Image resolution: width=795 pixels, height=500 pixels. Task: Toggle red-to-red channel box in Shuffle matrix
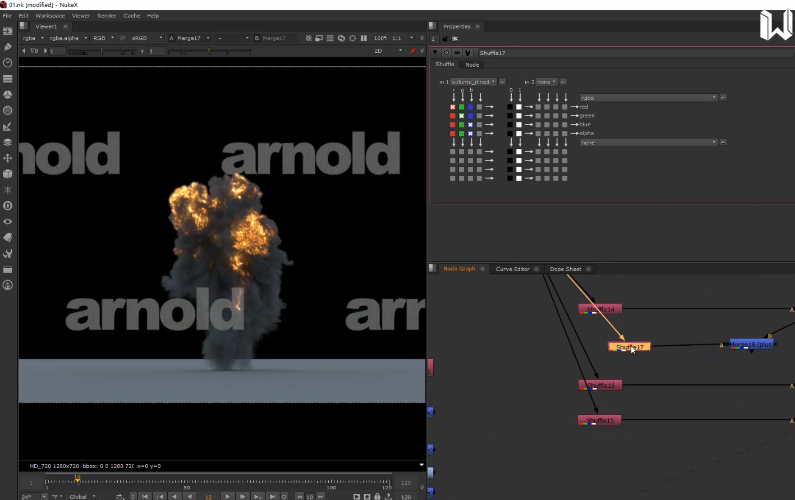[x=453, y=106]
